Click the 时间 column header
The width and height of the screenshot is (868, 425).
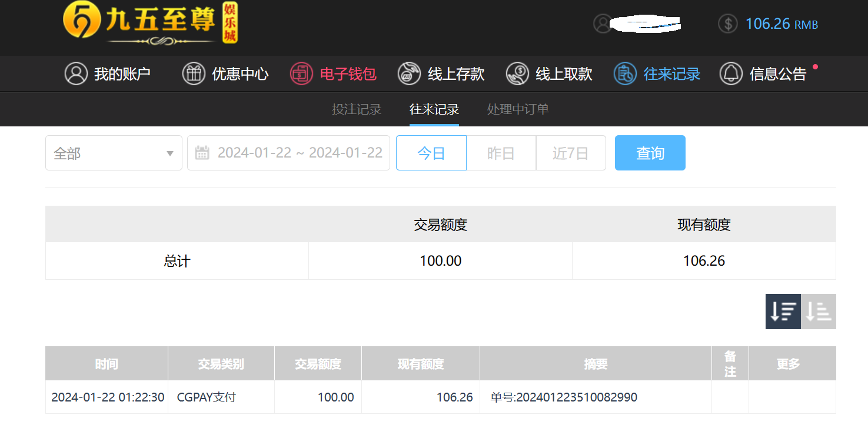click(x=107, y=364)
